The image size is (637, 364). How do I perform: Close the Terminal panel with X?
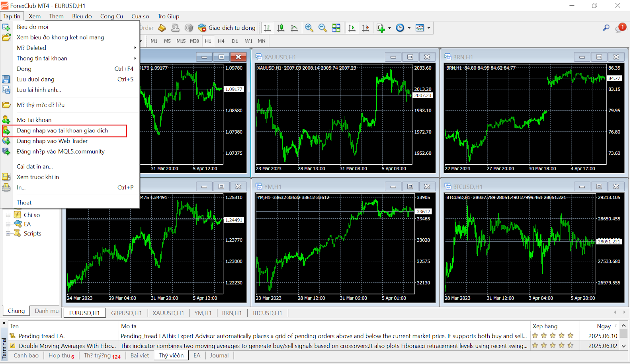[4, 323]
